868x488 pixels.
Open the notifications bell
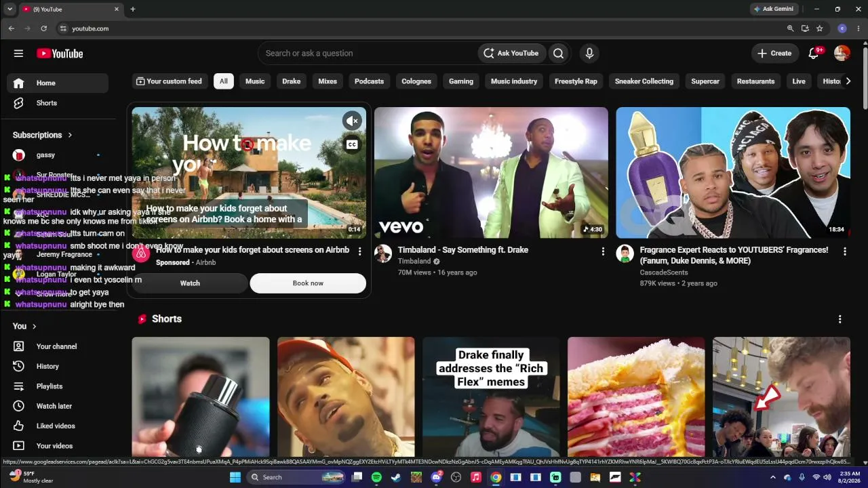(x=814, y=54)
